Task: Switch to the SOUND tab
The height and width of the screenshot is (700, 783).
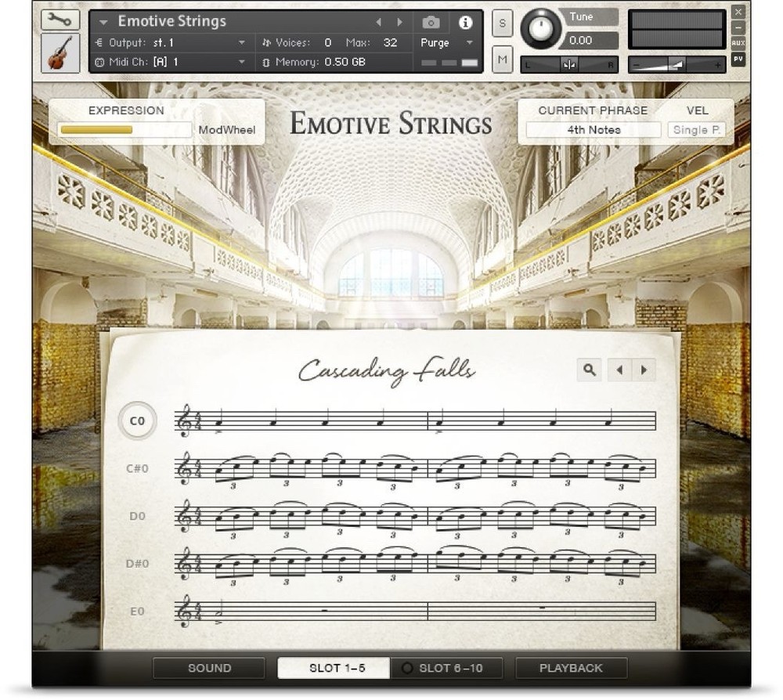Action: tap(209, 668)
